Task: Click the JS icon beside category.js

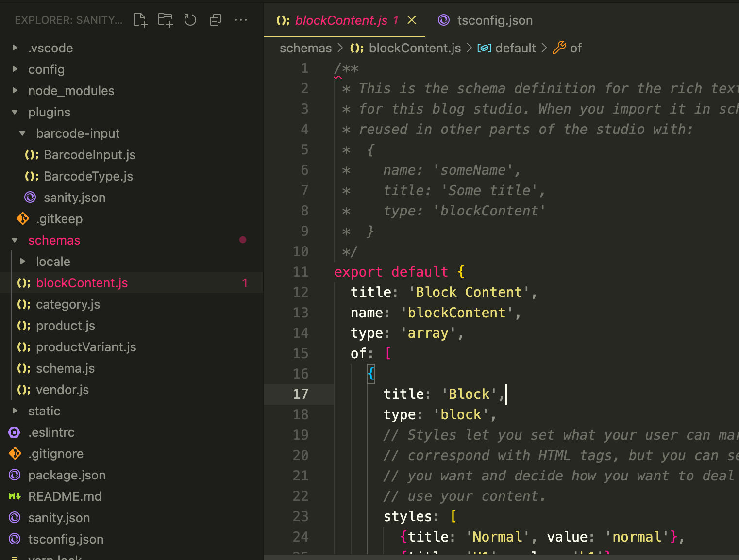Action: [24, 304]
